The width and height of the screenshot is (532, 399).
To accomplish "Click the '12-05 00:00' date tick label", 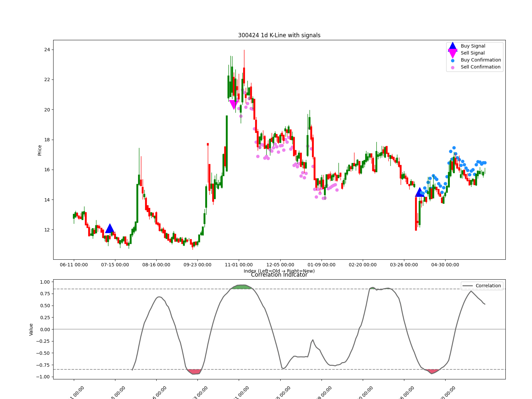I will [280, 265].
